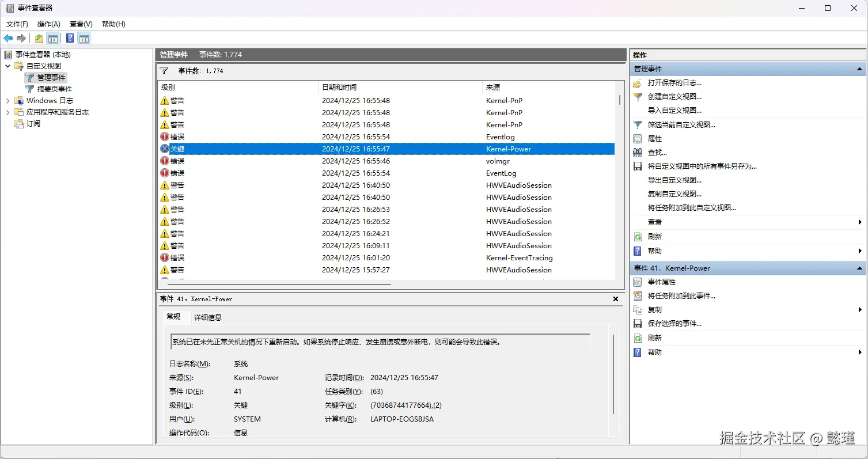Click the 创建自定义视图 funnel icon
Viewport: 868px width, 459px height.
coord(638,97)
